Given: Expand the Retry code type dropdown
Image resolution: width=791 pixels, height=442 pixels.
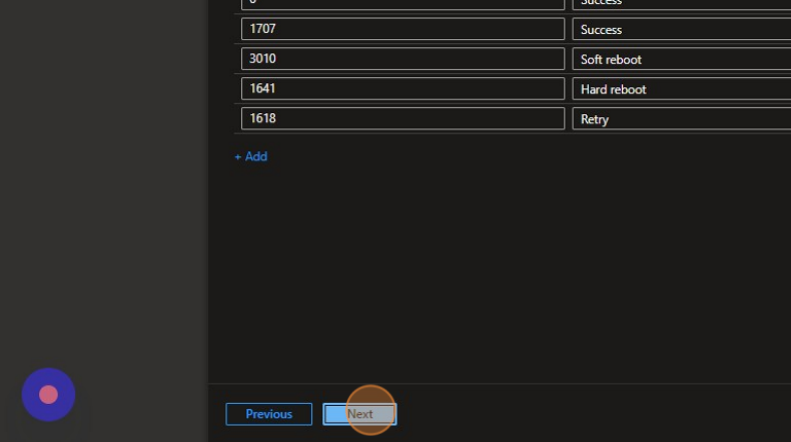Looking at the screenshot, I should pyautogui.click(x=680, y=119).
